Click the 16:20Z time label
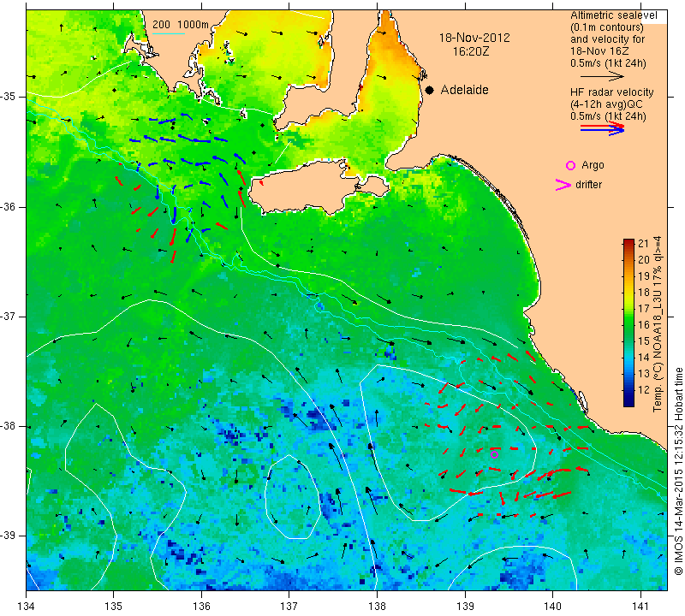Image resolution: width=685 pixels, height=616 pixels. pos(470,51)
